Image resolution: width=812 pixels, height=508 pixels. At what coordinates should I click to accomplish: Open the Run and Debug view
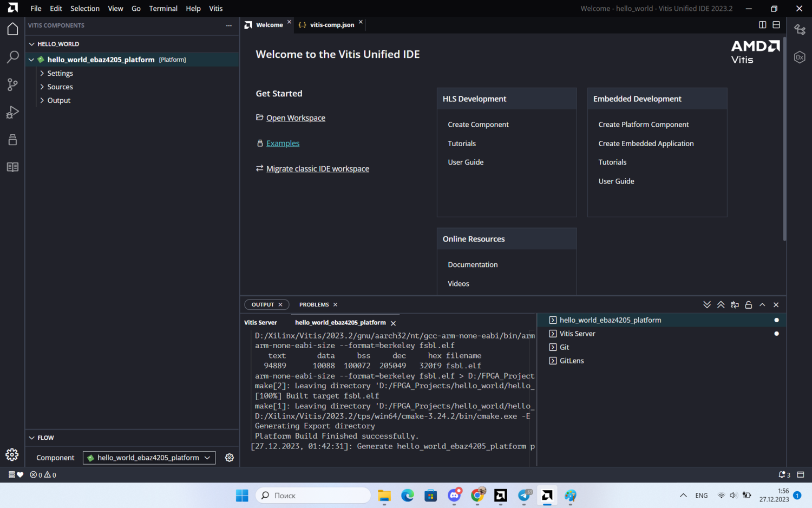[12, 112]
